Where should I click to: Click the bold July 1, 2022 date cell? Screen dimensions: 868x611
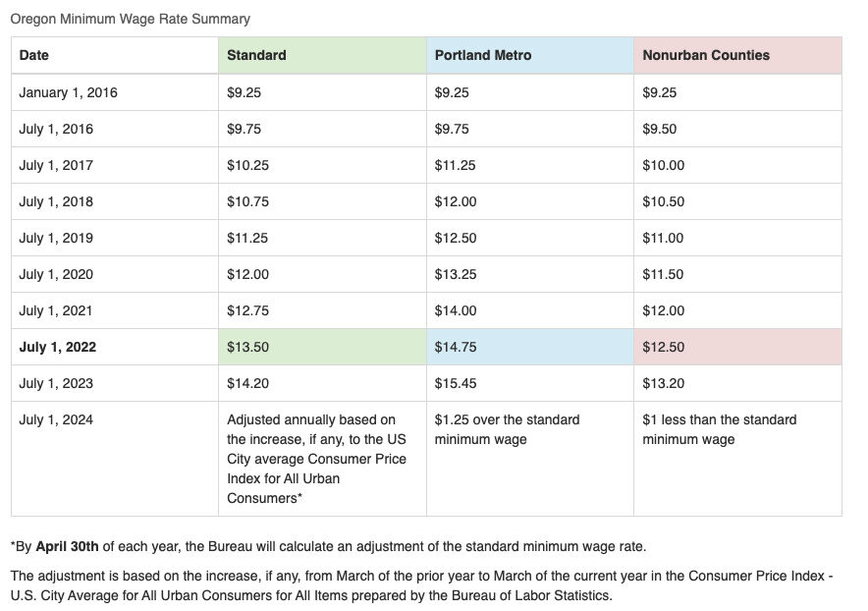tap(115, 348)
